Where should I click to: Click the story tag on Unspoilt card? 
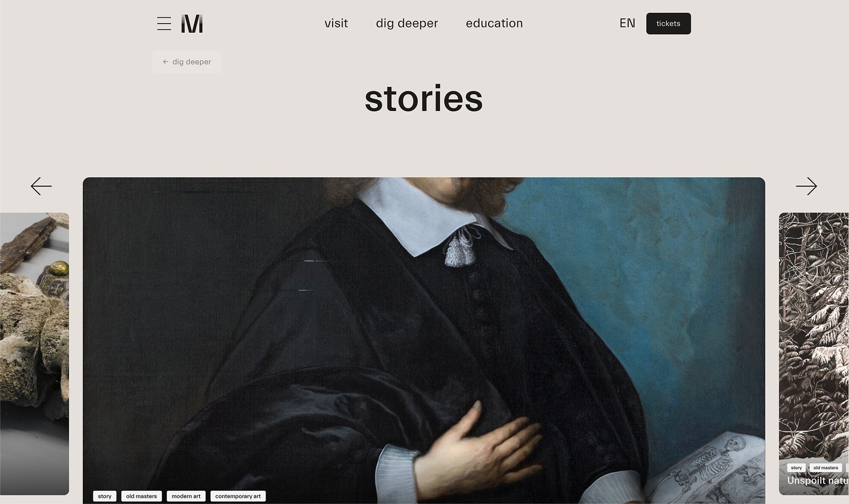[x=796, y=468]
